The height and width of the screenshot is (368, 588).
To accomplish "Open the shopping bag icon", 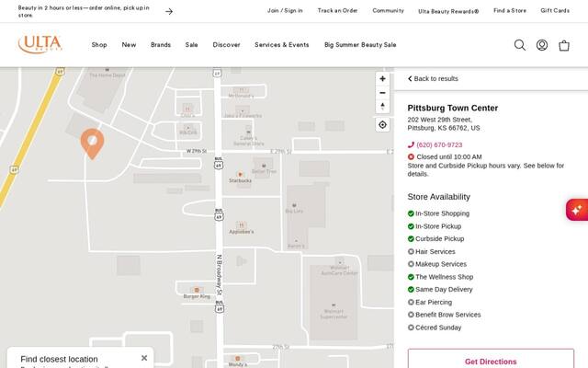I will (564, 45).
